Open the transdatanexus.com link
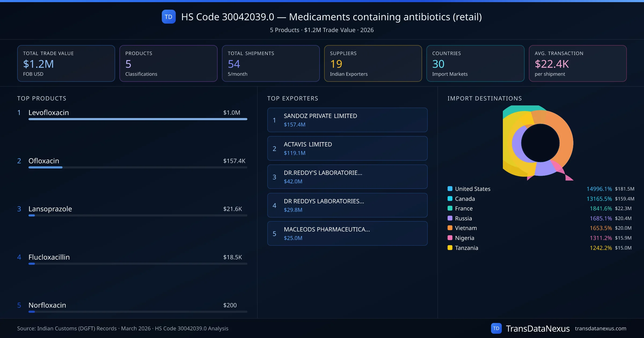This screenshot has width=644, height=338. [600, 328]
